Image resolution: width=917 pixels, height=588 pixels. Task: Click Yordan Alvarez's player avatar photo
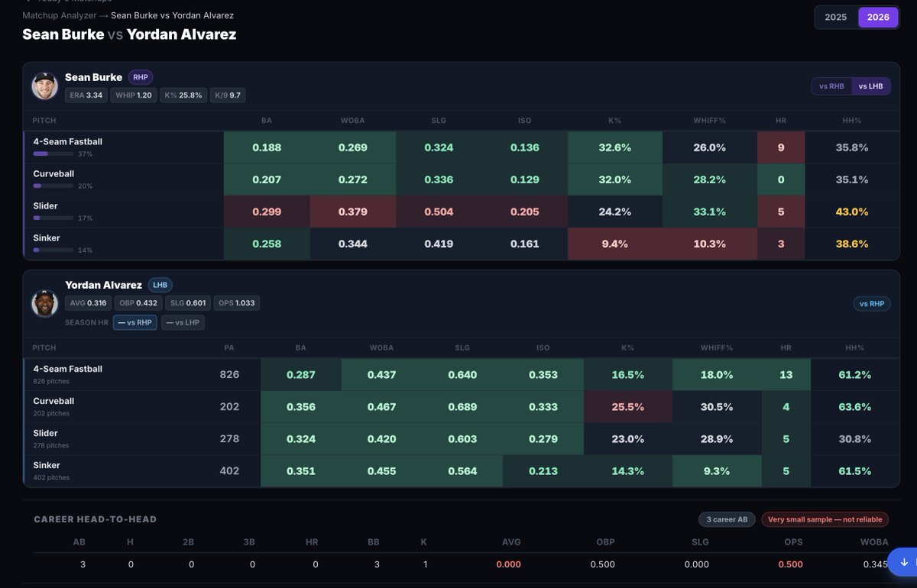45,303
